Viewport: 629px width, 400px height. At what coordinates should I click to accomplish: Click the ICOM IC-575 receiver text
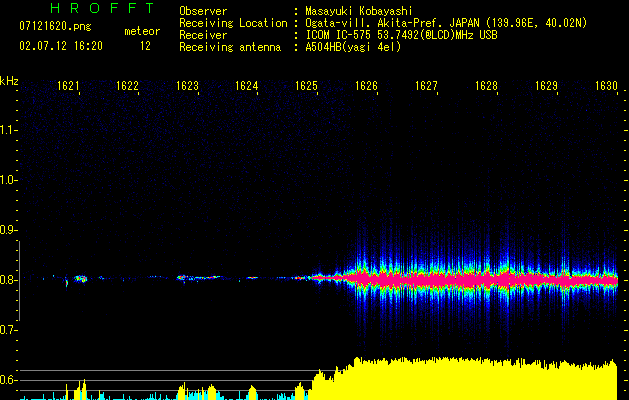click(401, 35)
